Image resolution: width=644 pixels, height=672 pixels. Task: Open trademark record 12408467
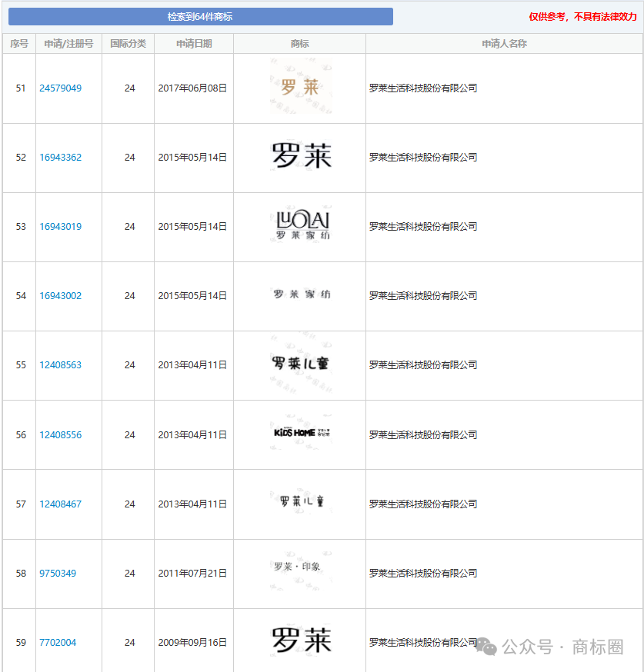[x=60, y=504]
